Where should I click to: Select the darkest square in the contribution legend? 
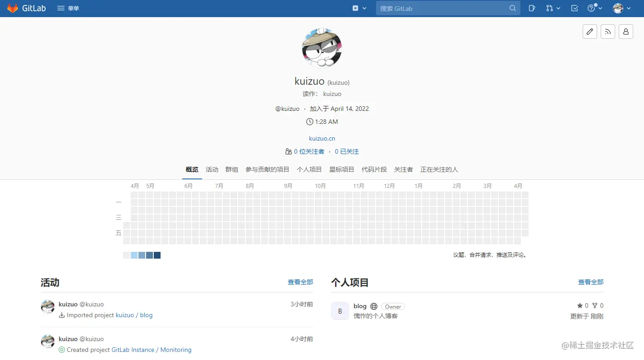pos(157,255)
